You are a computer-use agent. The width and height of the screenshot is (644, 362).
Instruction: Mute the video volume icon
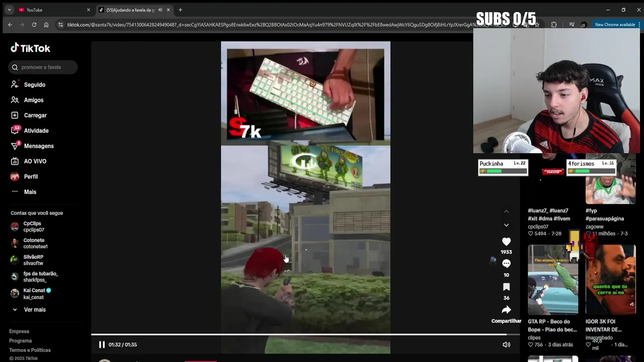[x=506, y=344]
